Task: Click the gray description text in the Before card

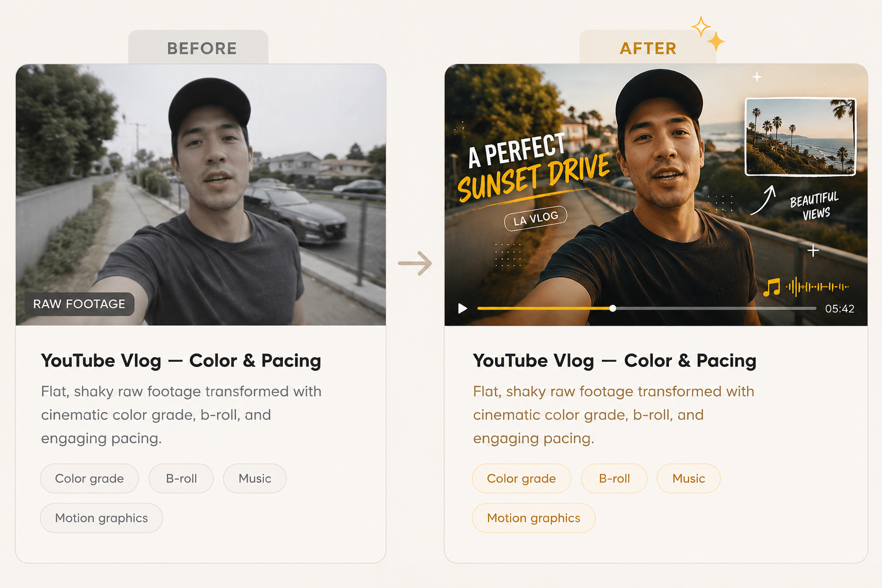Action: pyautogui.click(x=181, y=415)
